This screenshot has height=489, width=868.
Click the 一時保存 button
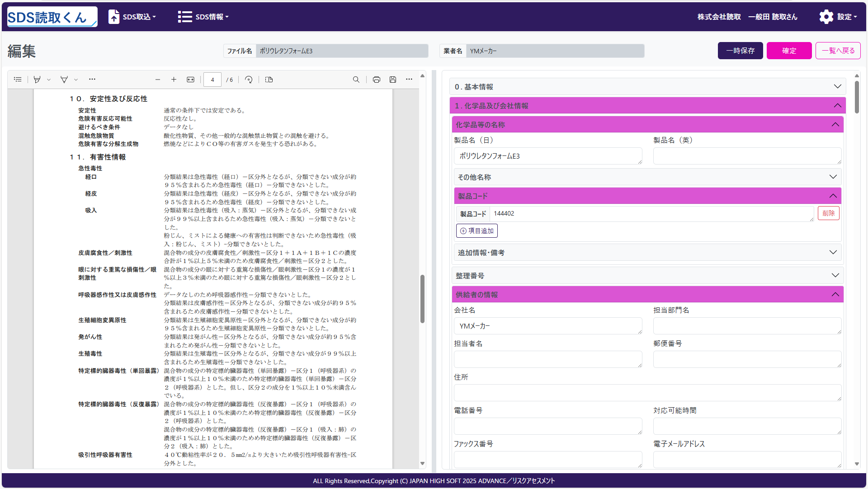point(740,51)
